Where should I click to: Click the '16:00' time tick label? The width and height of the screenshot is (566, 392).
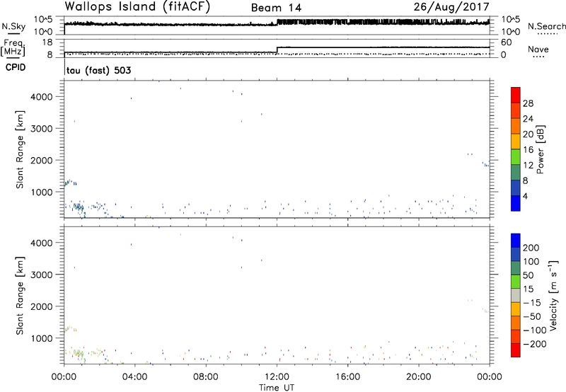tap(347, 377)
